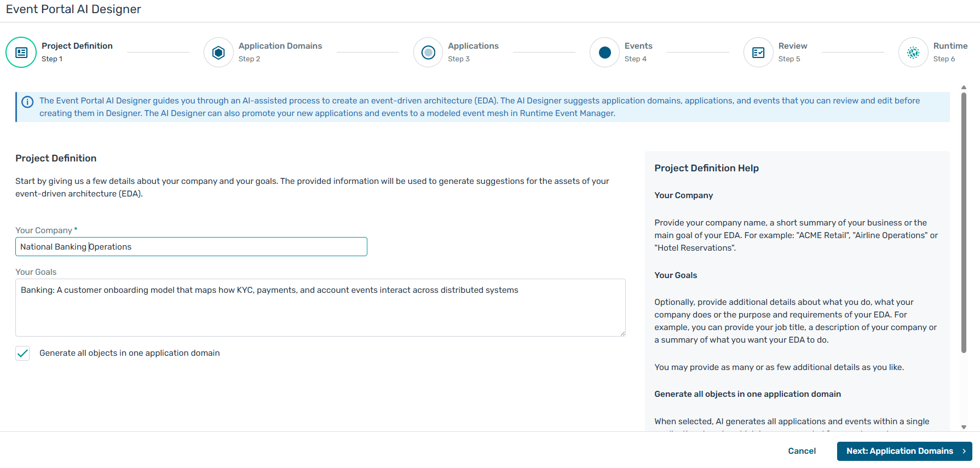Click into the Your Company text field
Viewport: 980px width, 468px height.
click(x=191, y=247)
